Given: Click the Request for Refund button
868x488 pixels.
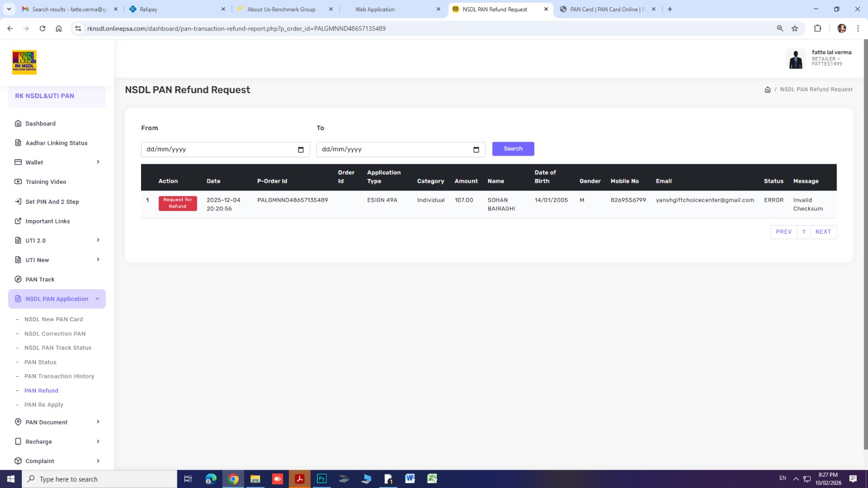Looking at the screenshot, I should coord(177,203).
